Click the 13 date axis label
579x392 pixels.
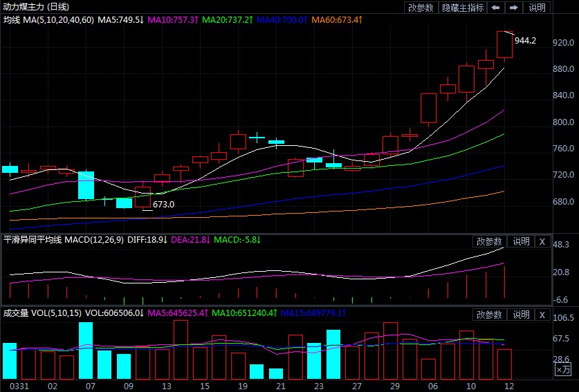[167, 386]
